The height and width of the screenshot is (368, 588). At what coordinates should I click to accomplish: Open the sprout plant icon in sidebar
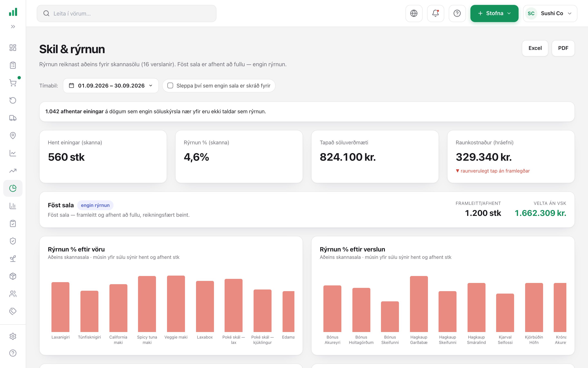(13, 258)
